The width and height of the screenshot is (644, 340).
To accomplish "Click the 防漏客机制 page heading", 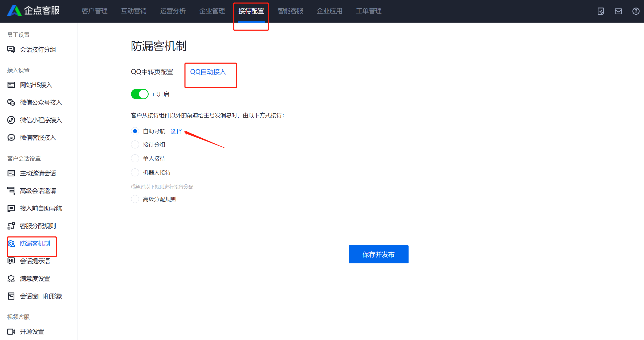I will pos(159,46).
